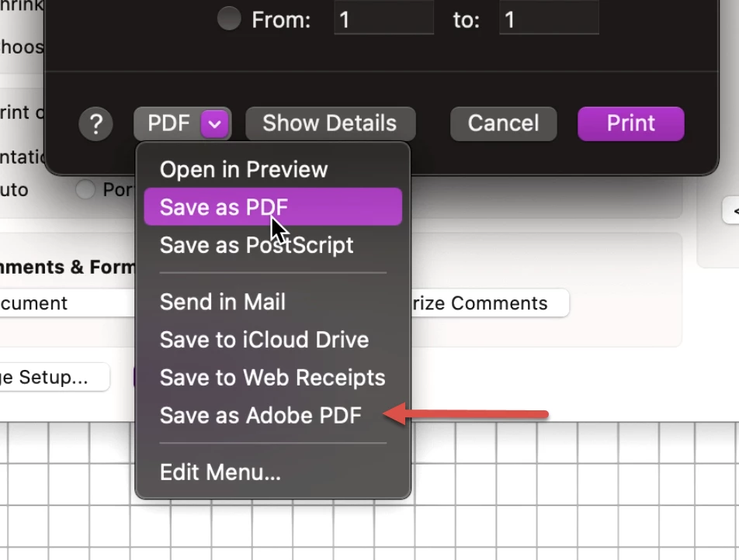Click the Page Setup... button in background window

coord(54,377)
